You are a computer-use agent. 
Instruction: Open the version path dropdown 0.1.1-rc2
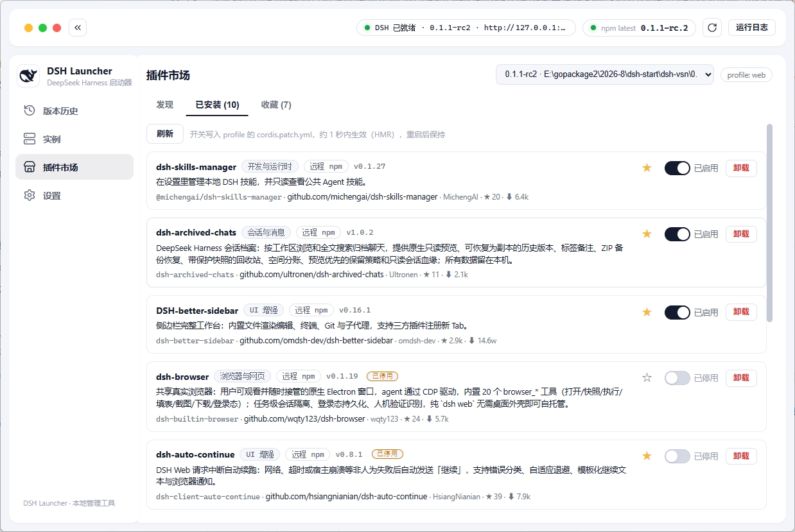point(605,74)
